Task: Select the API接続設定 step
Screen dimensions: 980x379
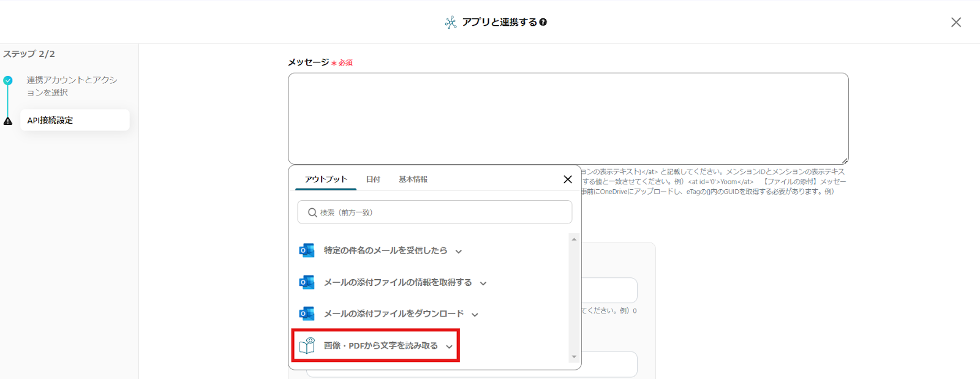Action: 75,120
